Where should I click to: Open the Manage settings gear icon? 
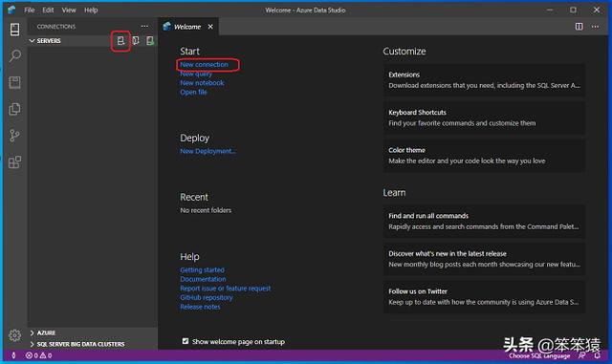[x=15, y=334]
